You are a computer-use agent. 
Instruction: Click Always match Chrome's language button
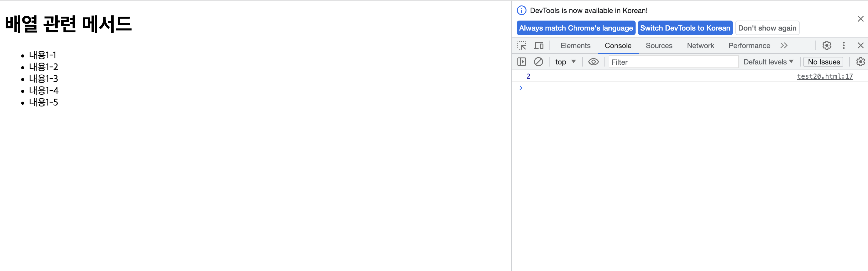pyautogui.click(x=576, y=28)
